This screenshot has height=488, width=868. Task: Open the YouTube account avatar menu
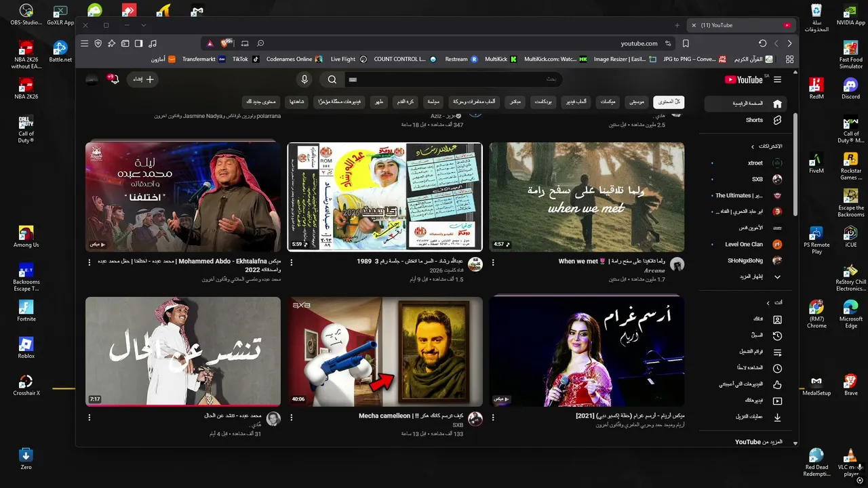click(92, 79)
